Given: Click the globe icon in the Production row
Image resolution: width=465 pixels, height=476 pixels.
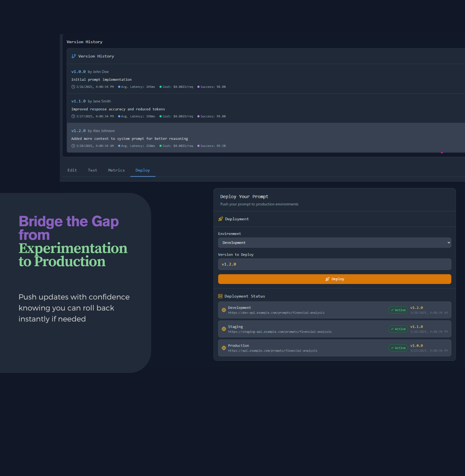Looking at the screenshot, I should click(x=224, y=348).
